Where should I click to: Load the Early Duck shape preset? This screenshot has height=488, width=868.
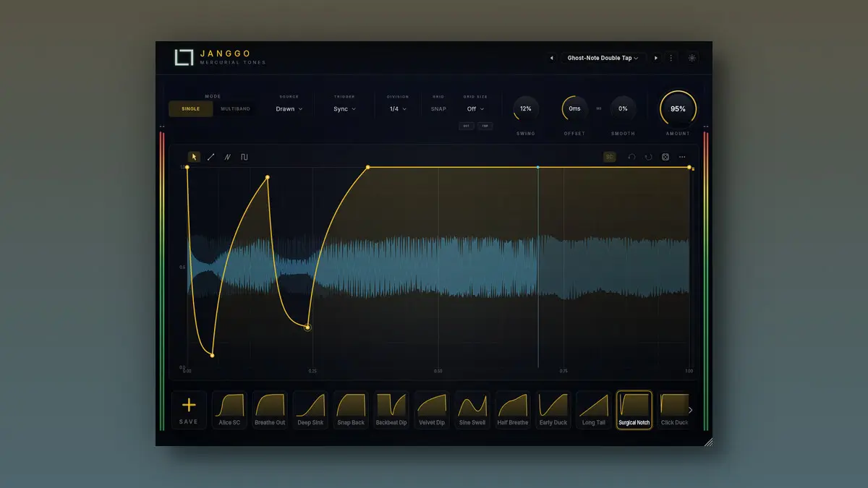point(553,410)
